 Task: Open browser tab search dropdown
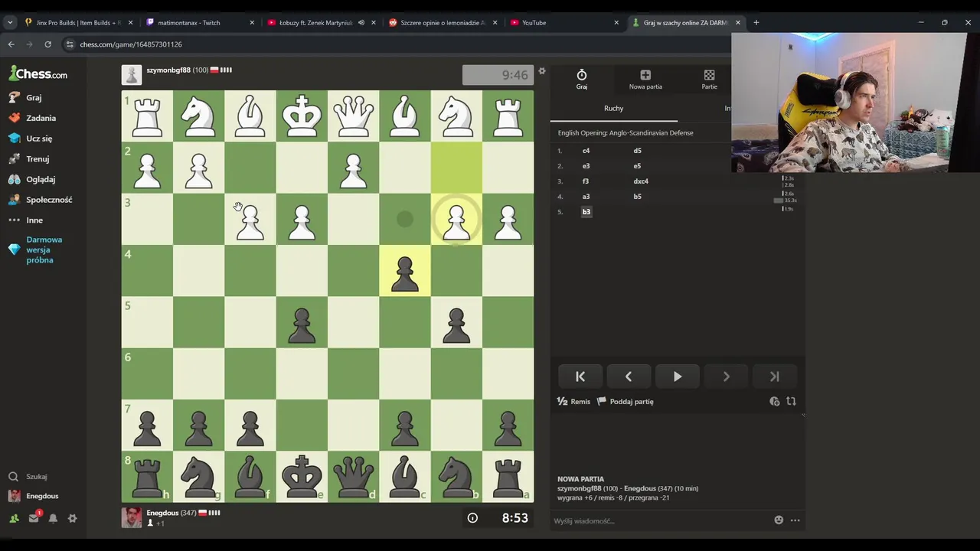(10, 23)
